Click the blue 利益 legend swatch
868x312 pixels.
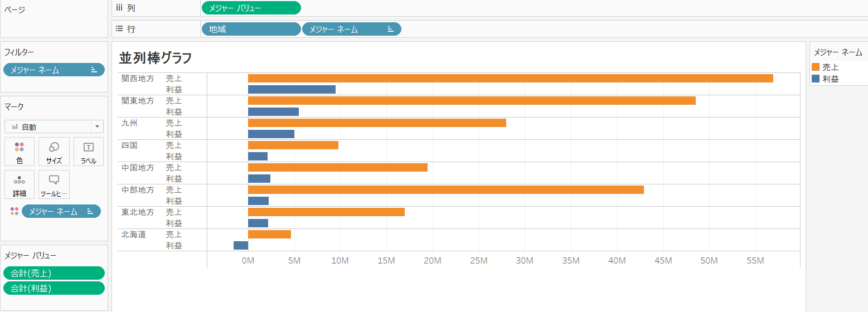point(816,79)
